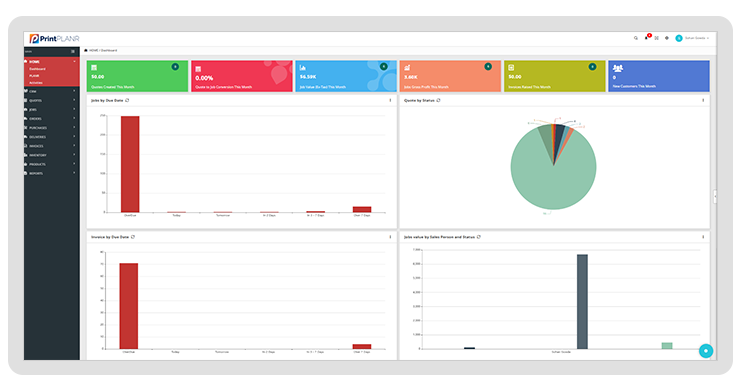
Task: Open the INVOICES sidebar section
Action: pyautogui.click(x=52, y=146)
